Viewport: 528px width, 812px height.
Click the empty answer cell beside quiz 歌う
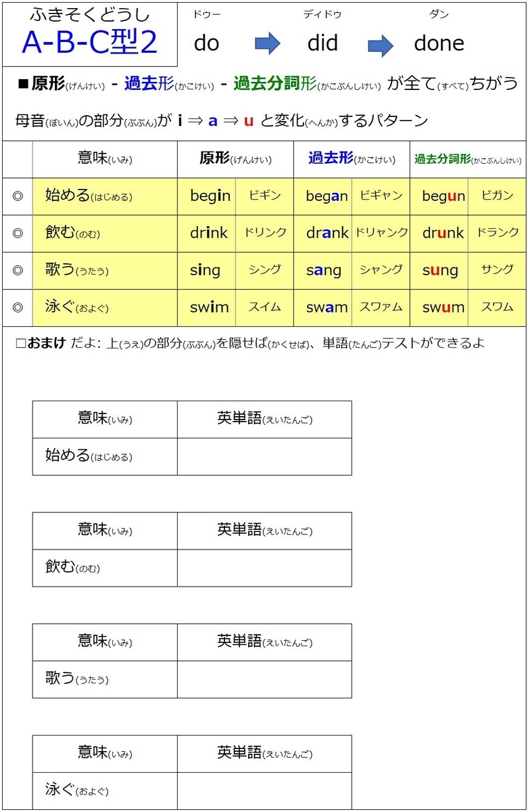(264, 679)
